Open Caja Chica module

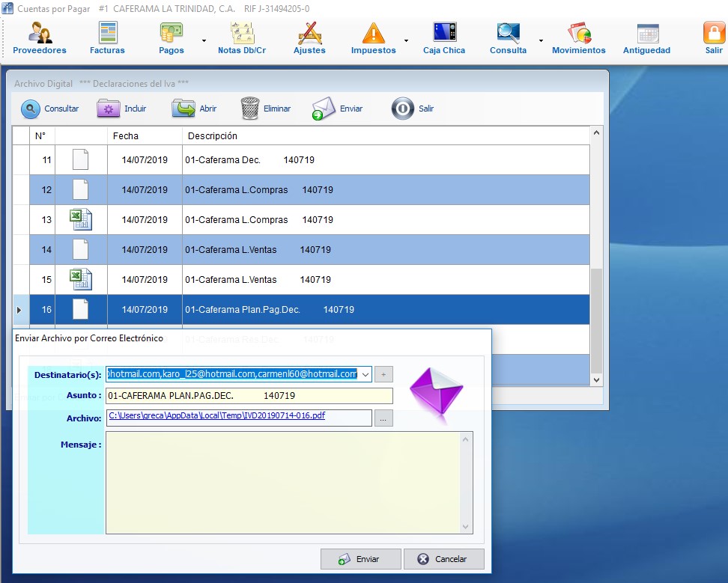pos(444,38)
